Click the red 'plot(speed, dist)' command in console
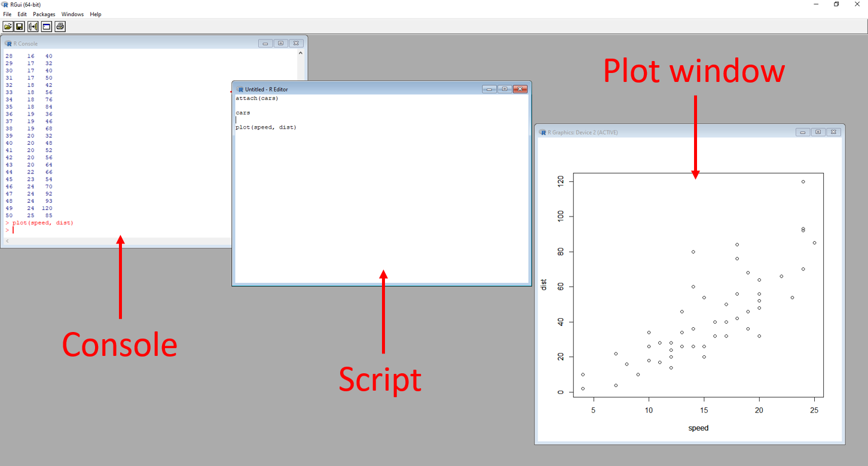Screen dimensions: 868x466 [x=43, y=223]
